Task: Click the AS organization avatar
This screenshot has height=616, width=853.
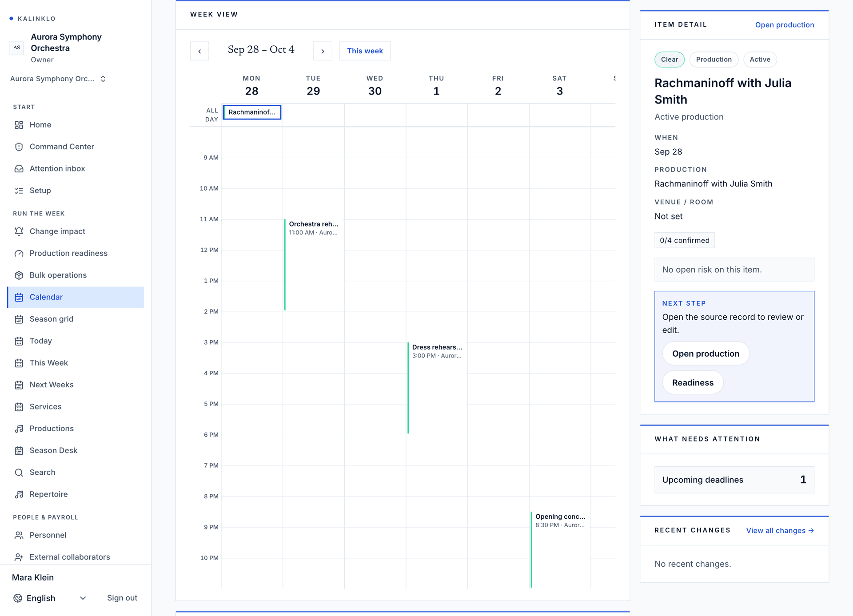Action: tap(17, 48)
